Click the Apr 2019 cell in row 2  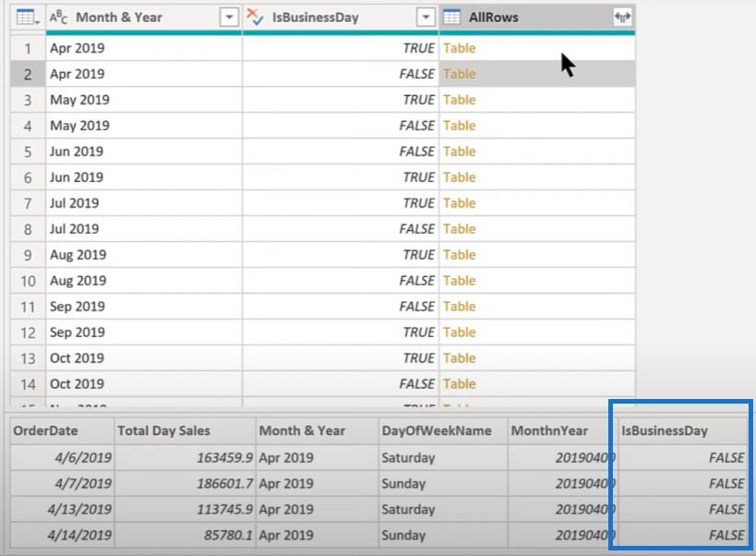click(144, 74)
